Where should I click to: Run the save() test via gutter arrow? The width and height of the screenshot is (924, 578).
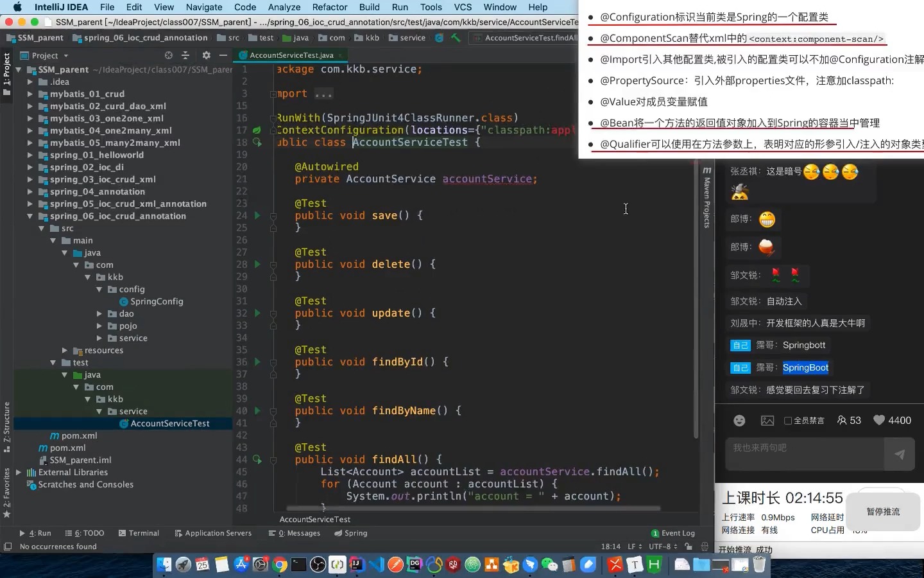point(257,215)
